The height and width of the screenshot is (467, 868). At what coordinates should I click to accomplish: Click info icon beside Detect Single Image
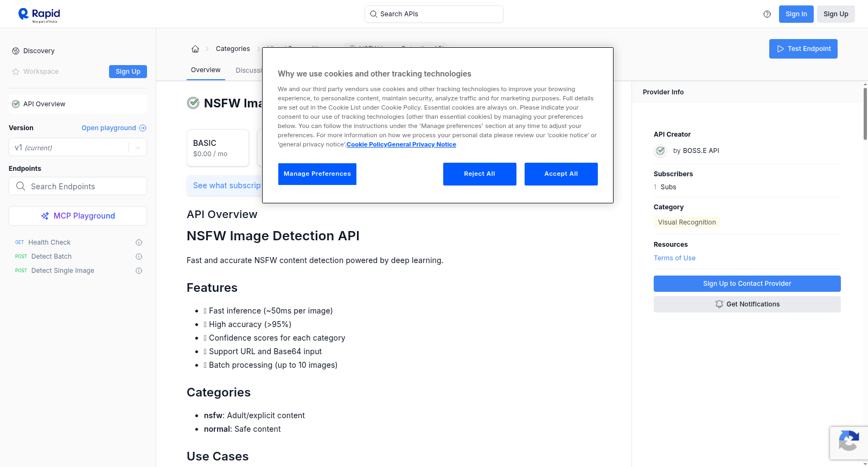[139, 271]
